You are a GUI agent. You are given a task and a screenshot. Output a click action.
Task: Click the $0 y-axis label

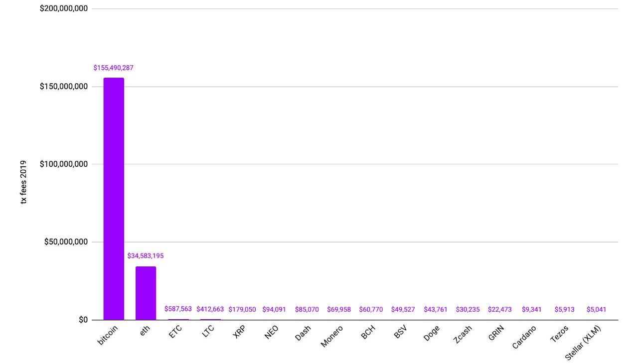[x=83, y=320]
